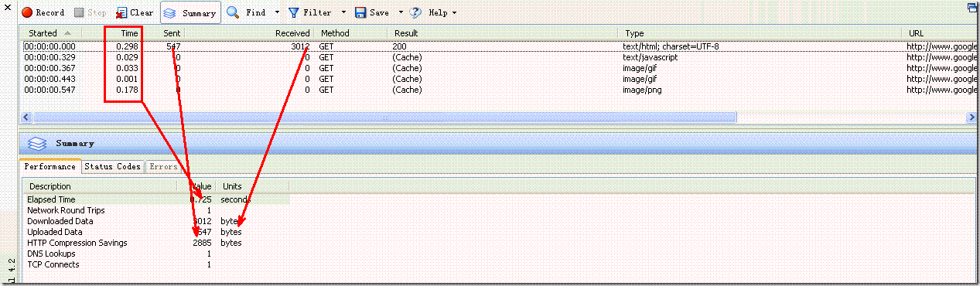Switch to the Status Codes tab

[x=113, y=166]
